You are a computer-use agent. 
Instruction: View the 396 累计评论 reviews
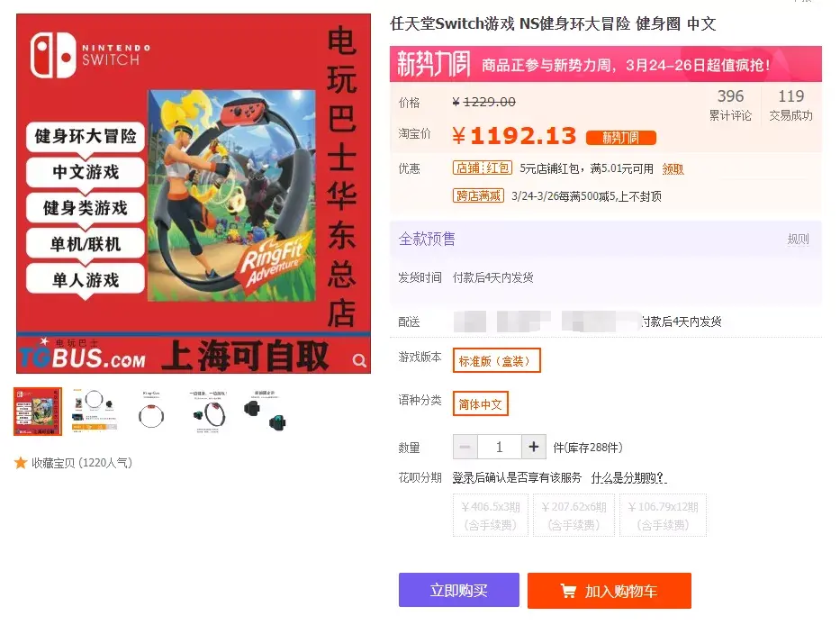(x=730, y=105)
